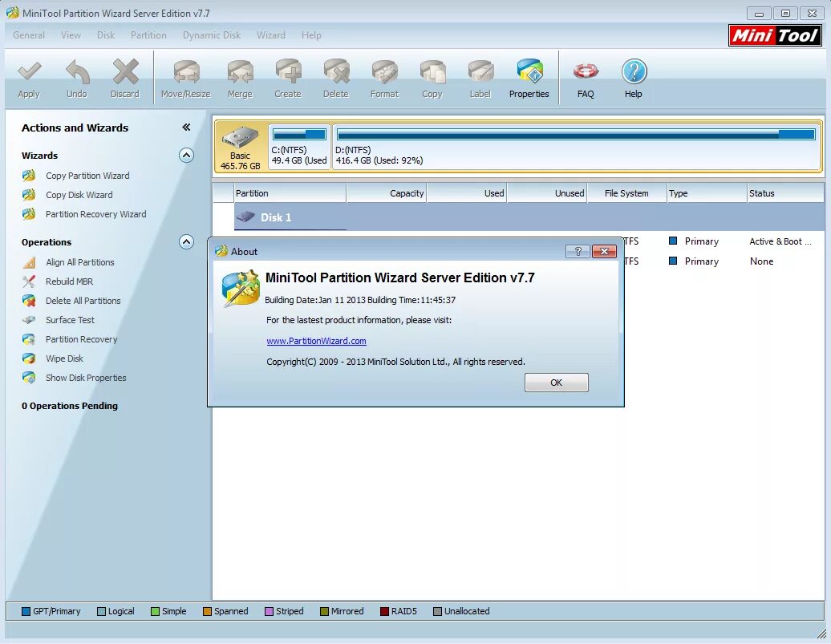Select the Disk 1 row
The height and width of the screenshot is (644, 831).
[529, 217]
